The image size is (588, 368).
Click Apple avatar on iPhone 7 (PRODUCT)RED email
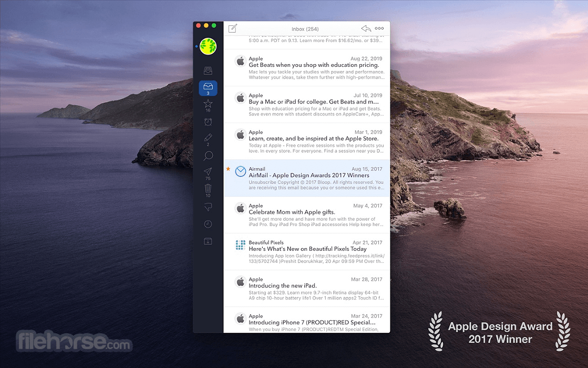240,318
